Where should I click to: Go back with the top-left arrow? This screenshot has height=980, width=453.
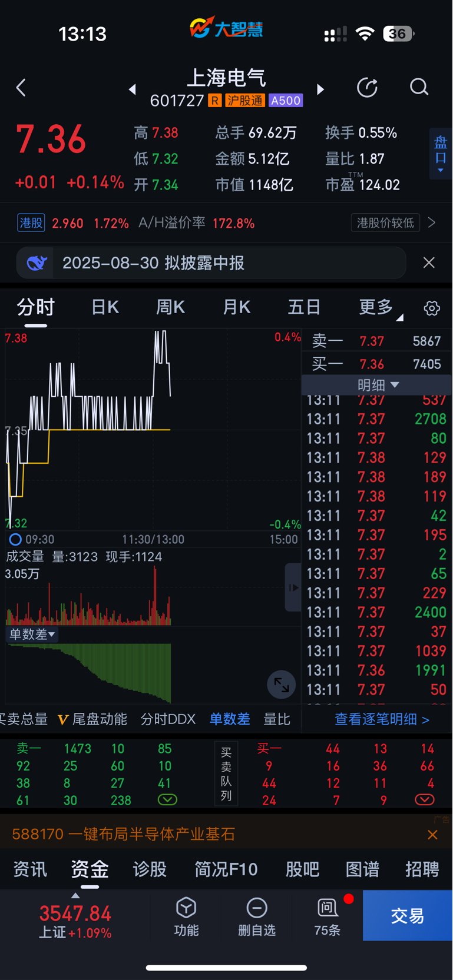(x=21, y=88)
